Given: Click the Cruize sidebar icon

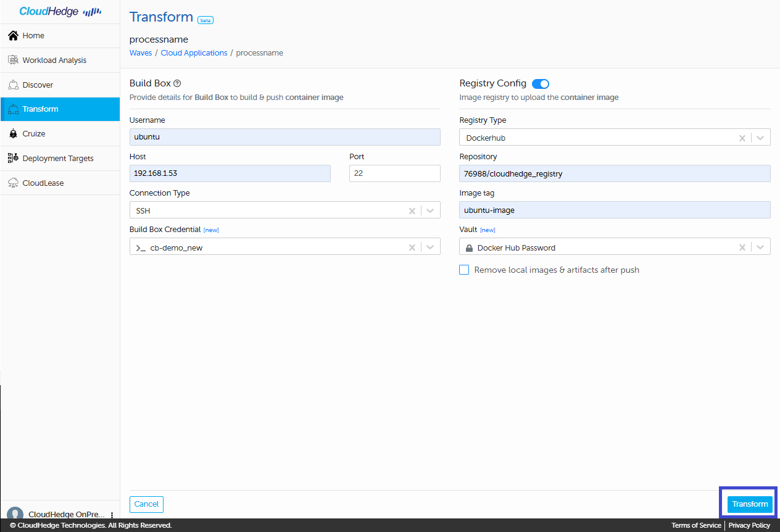Looking at the screenshot, I should [13, 134].
